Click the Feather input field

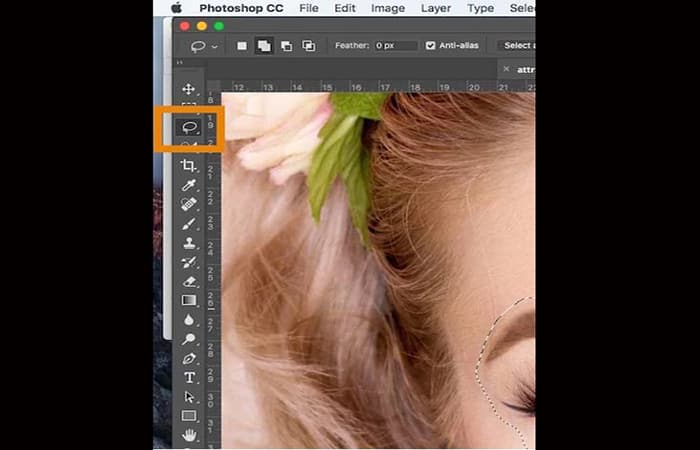point(397,46)
